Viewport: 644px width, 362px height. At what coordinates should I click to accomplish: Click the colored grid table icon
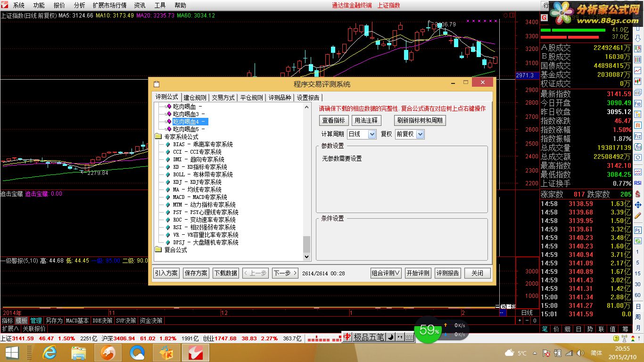637,59
